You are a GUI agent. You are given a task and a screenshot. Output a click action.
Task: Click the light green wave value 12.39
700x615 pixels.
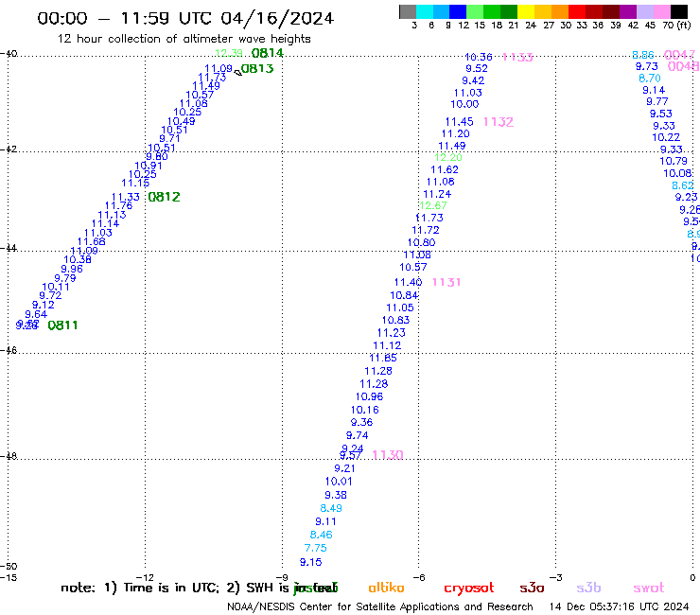(x=229, y=53)
